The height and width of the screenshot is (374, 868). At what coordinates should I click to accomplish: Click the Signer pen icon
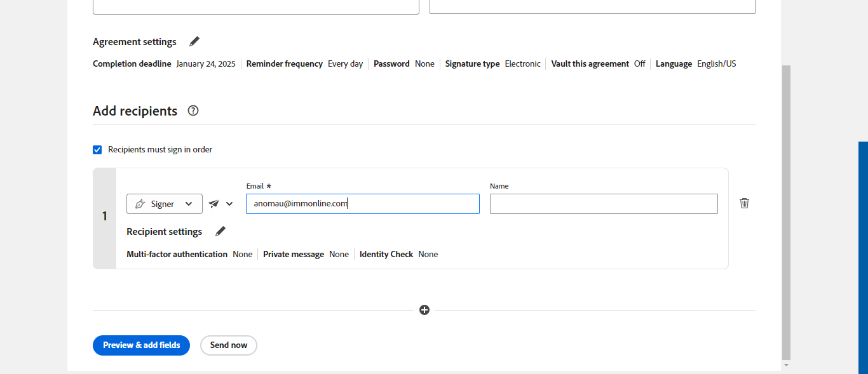coord(140,204)
